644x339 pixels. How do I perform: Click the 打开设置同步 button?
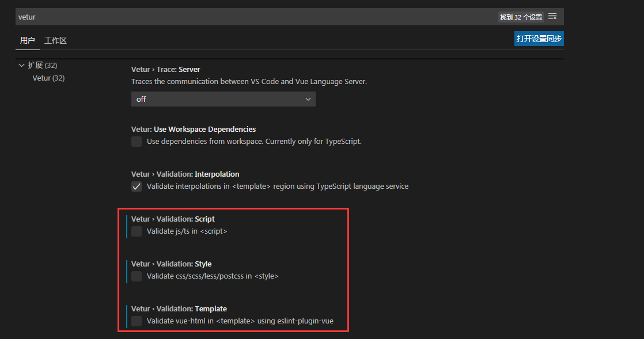539,39
